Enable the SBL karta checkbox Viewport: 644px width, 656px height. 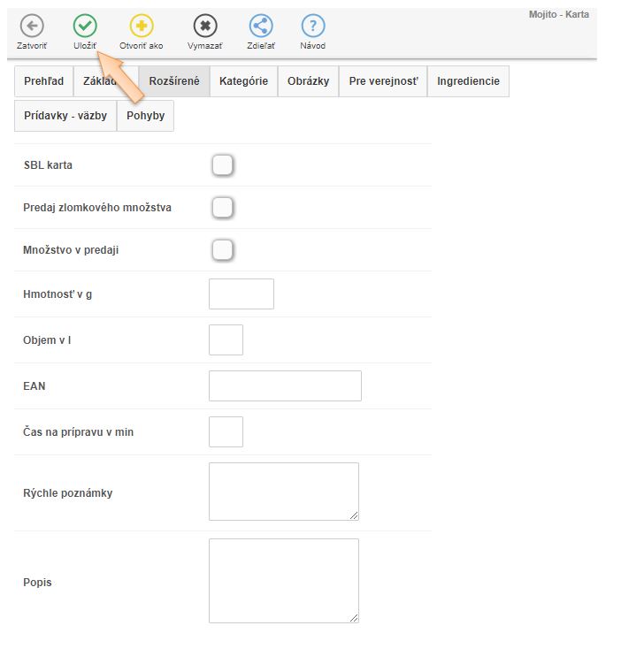point(222,165)
